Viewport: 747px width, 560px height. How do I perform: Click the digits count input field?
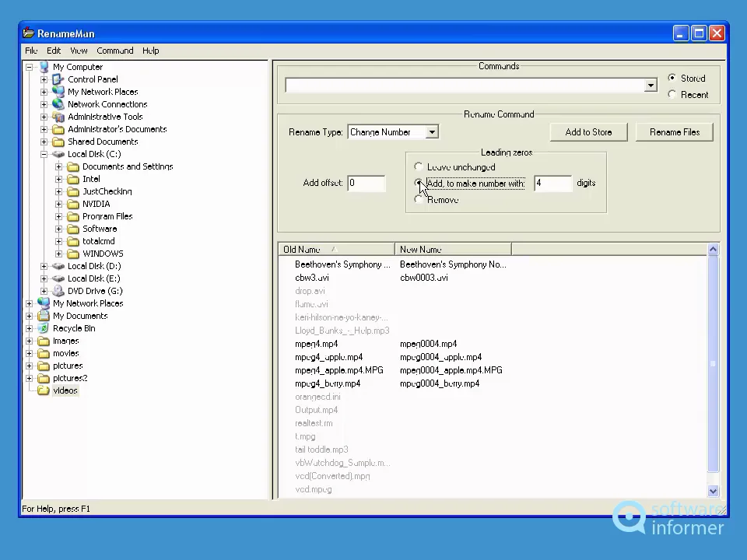[x=552, y=183]
